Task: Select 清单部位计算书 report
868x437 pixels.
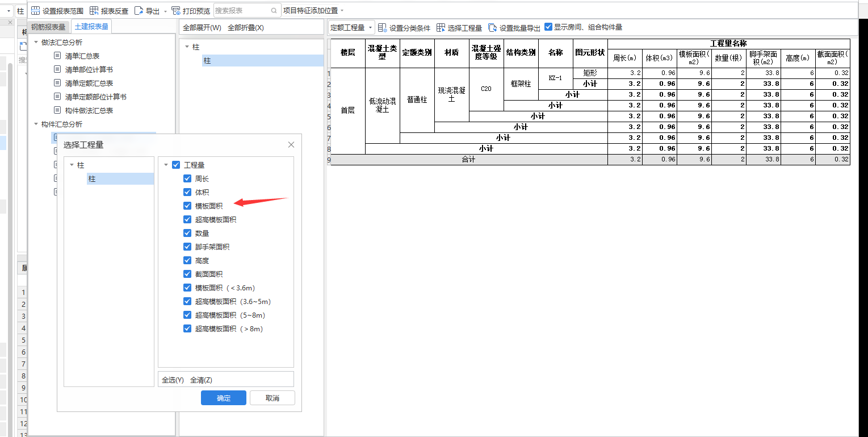Action: tap(89, 69)
